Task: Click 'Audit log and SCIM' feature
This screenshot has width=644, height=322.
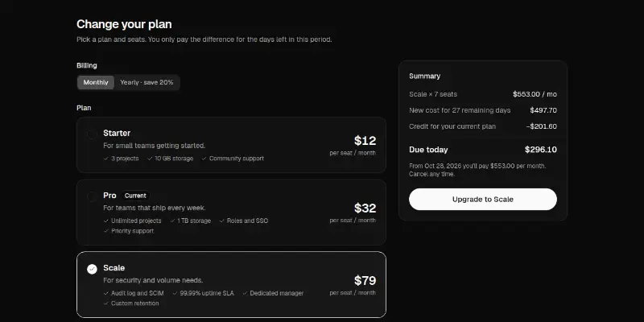Action: [x=134, y=293]
